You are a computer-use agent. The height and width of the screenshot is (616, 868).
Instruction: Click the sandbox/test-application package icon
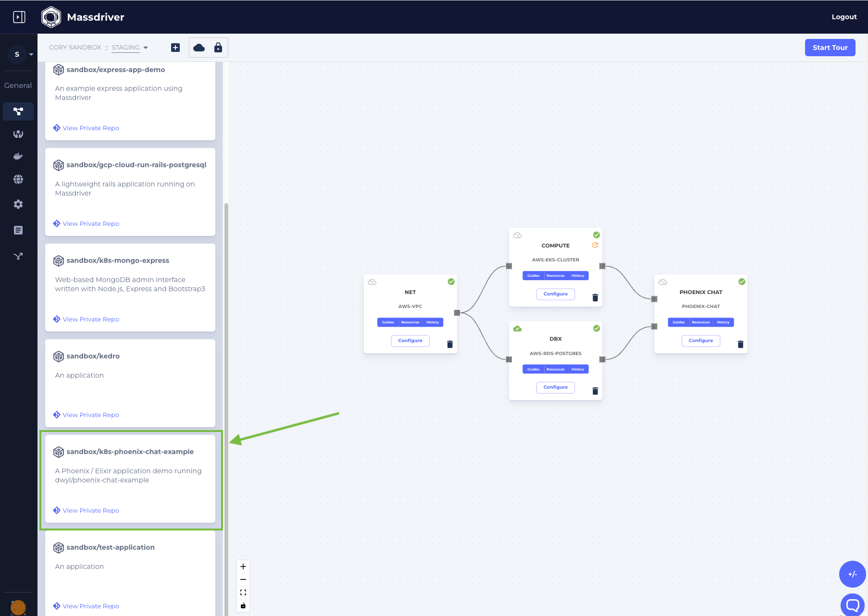click(x=59, y=548)
